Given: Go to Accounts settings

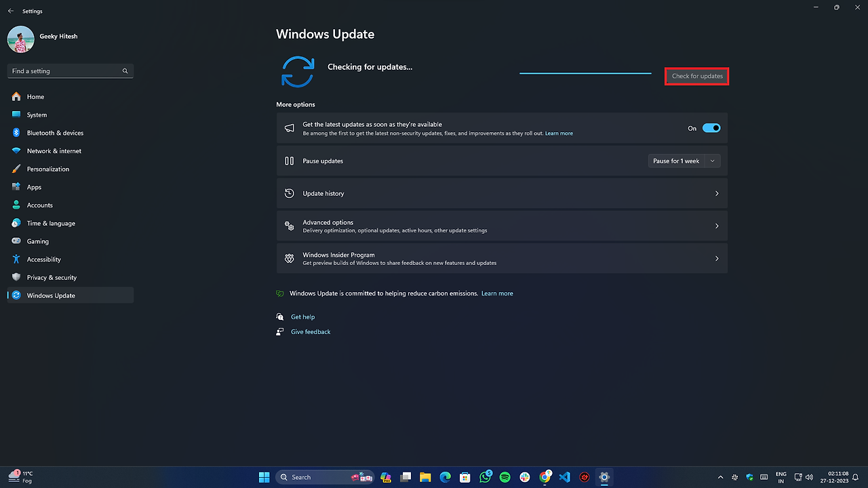Looking at the screenshot, I should coord(71,205).
